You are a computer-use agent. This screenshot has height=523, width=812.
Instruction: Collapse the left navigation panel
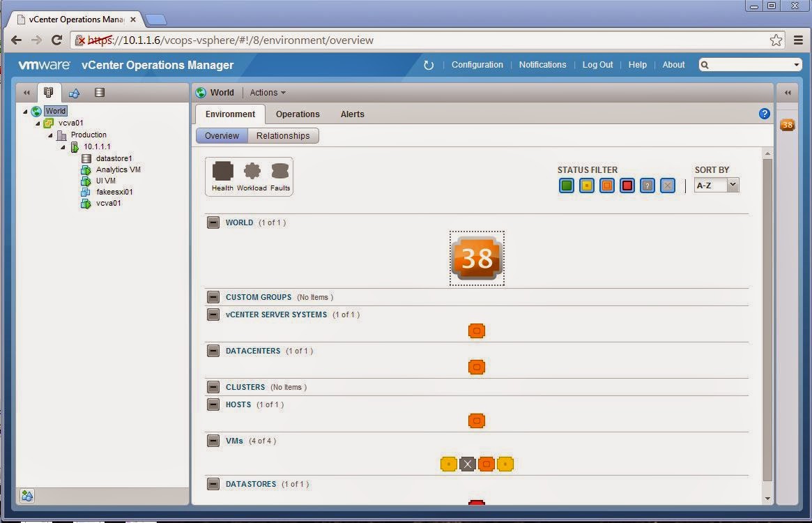tap(26, 93)
